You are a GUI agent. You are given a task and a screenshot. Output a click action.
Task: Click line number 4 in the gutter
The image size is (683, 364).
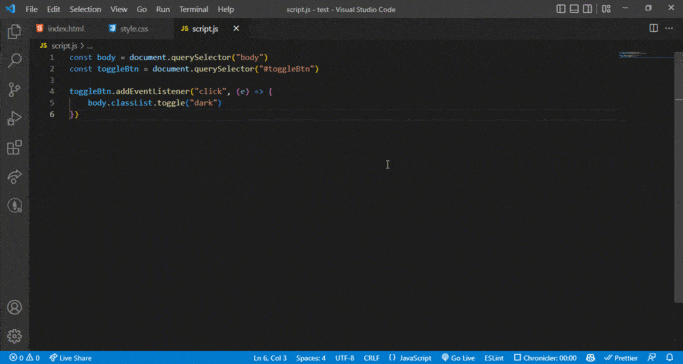click(x=52, y=91)
